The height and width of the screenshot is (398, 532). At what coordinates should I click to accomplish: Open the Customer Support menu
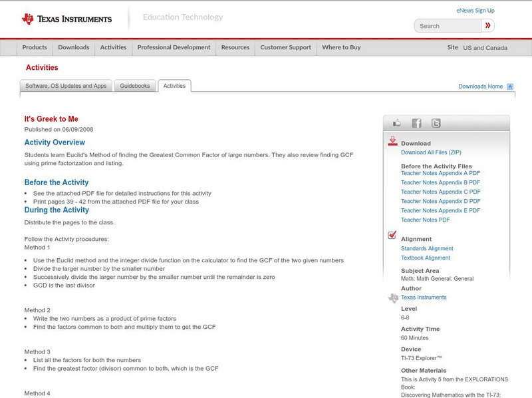(285, 48)
